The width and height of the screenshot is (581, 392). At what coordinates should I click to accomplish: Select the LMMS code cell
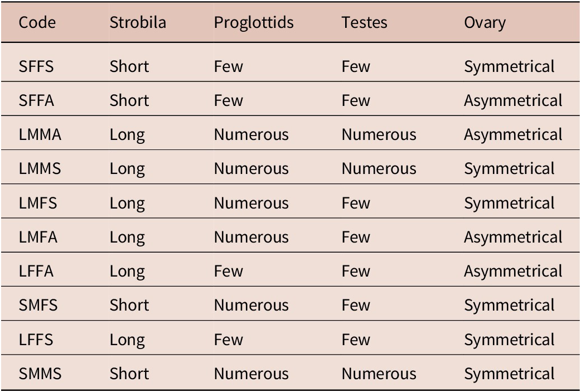point(40,169)
